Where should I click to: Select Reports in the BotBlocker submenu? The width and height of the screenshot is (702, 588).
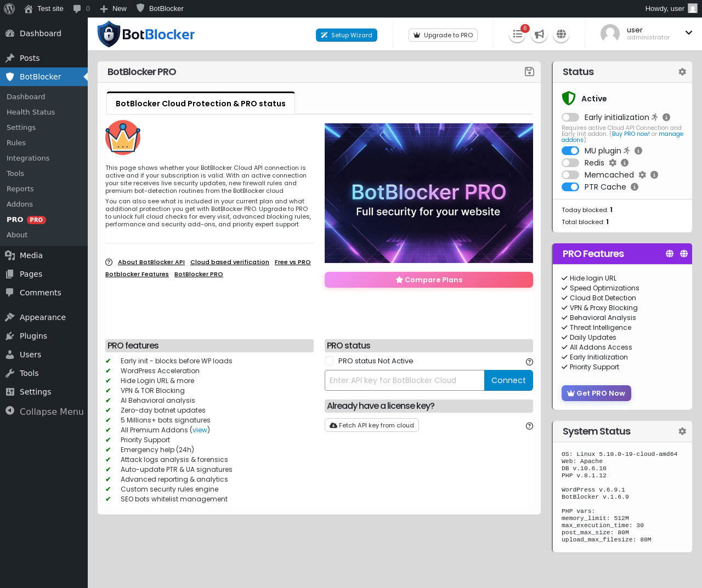click(x=20, y=189)
